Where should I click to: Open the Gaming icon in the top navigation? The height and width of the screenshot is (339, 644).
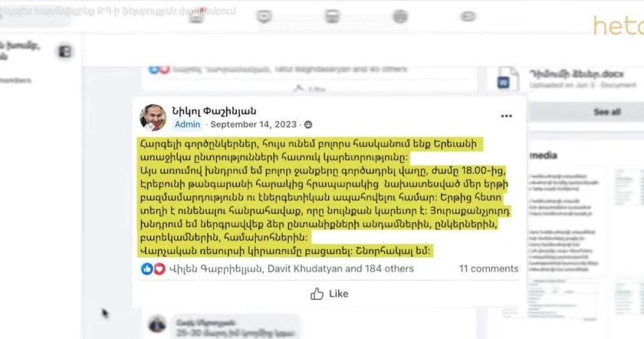click(x=468, y=16)
